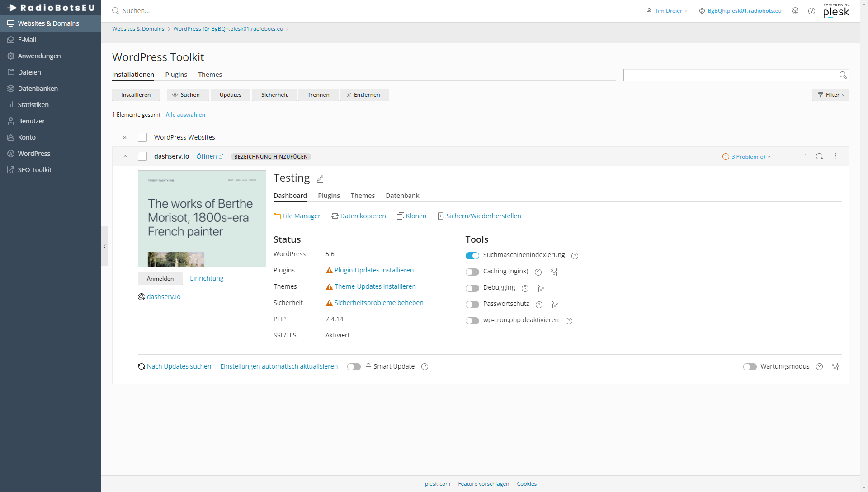Open Plugin-Updates installieren link
The height and width of the screenshot is (492, 868).
(x=374, y=270)
